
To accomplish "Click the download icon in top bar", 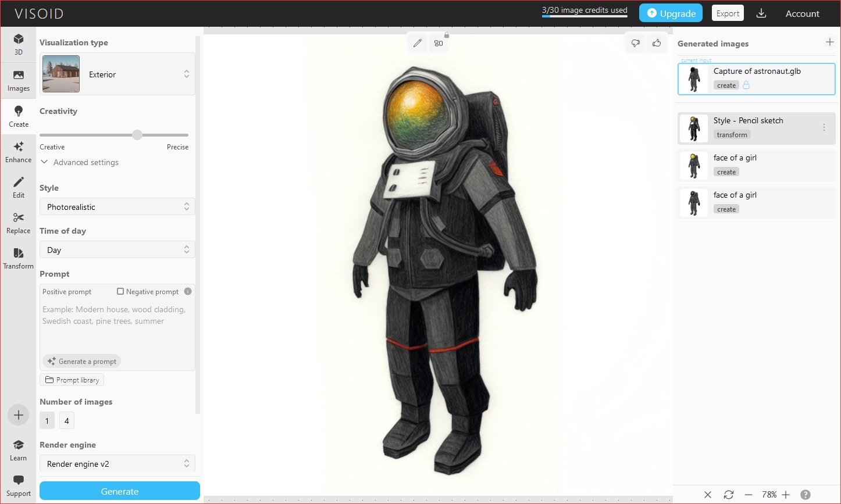I will (761, 13).
